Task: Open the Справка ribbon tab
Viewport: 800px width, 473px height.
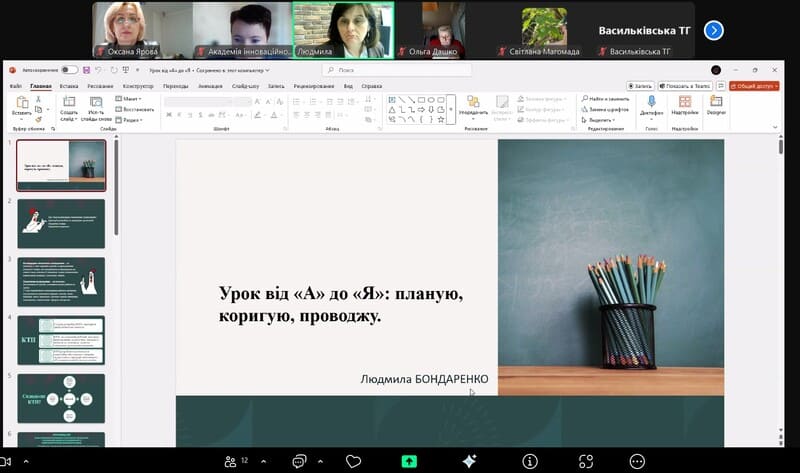Action: click(x=371, y=86)
